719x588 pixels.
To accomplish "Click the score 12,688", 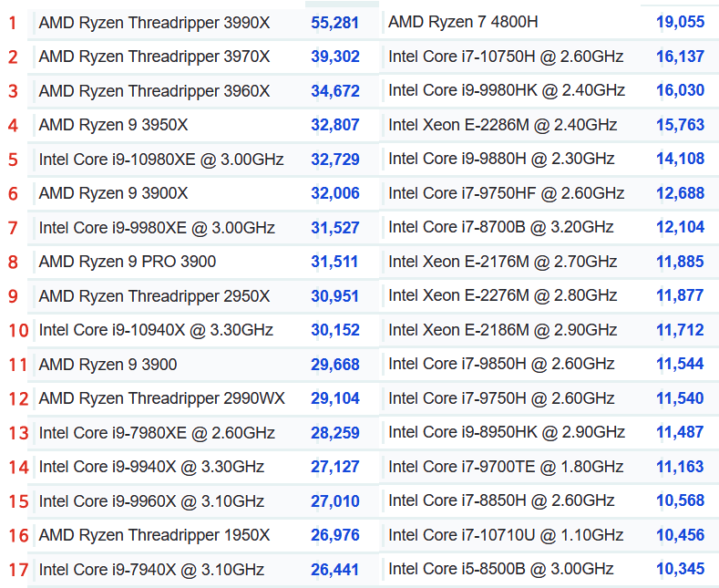I will [x=680, y=192].
